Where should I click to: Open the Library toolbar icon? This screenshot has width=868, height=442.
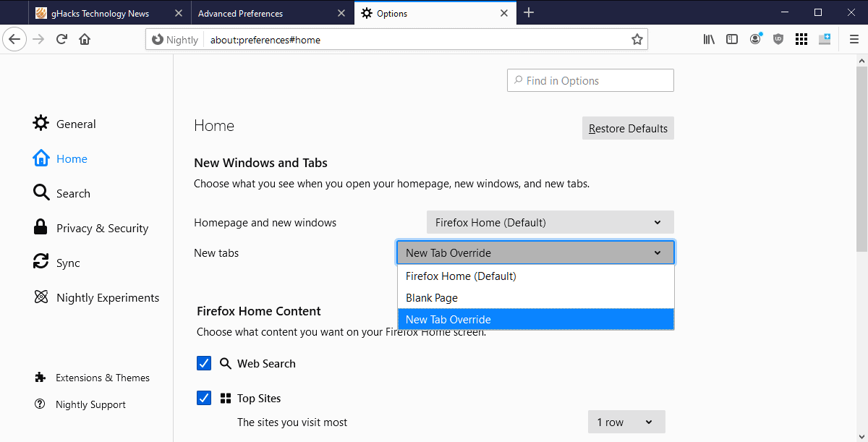point(709,39)
